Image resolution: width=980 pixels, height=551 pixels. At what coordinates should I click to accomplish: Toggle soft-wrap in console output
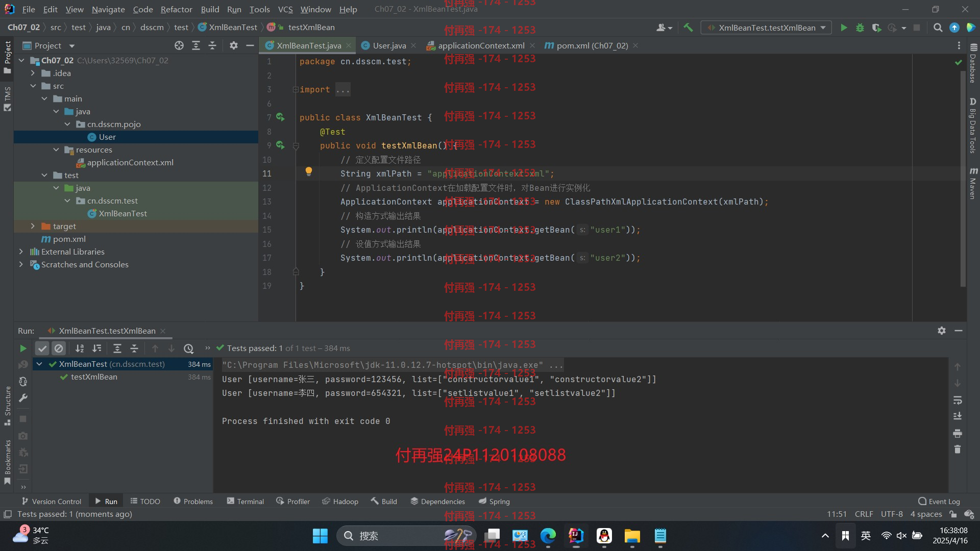(958, 400)
